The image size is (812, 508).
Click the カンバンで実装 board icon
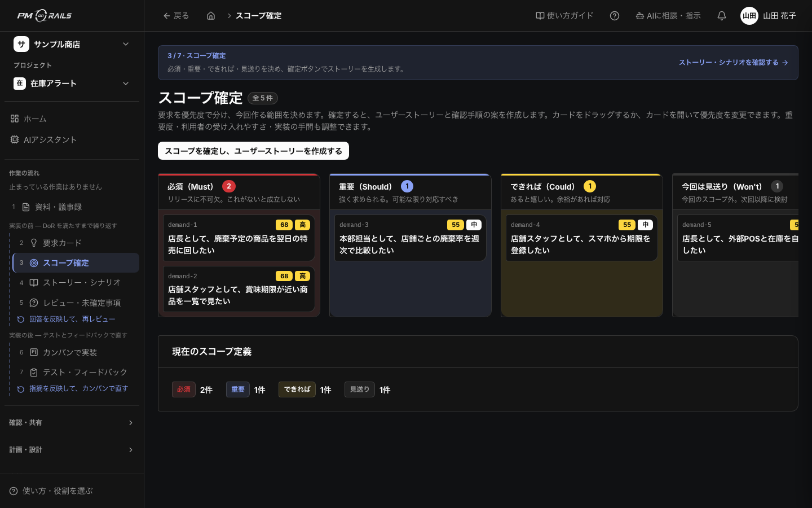pos(34,352)
